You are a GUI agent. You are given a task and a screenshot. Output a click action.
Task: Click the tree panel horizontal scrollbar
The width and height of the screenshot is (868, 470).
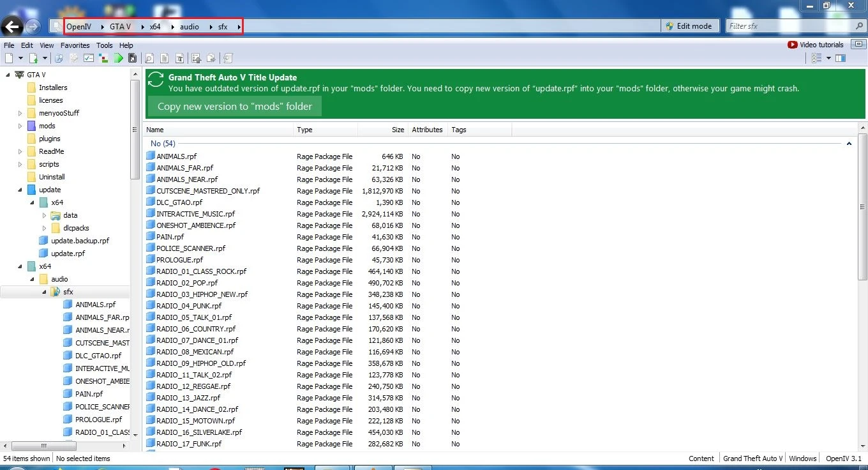point(43,446)
